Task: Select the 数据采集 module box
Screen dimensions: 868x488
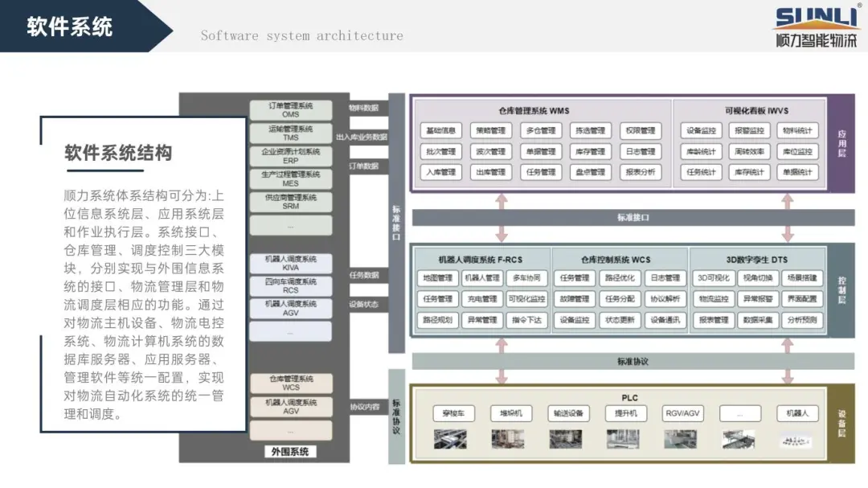Action: pos(757,320)
